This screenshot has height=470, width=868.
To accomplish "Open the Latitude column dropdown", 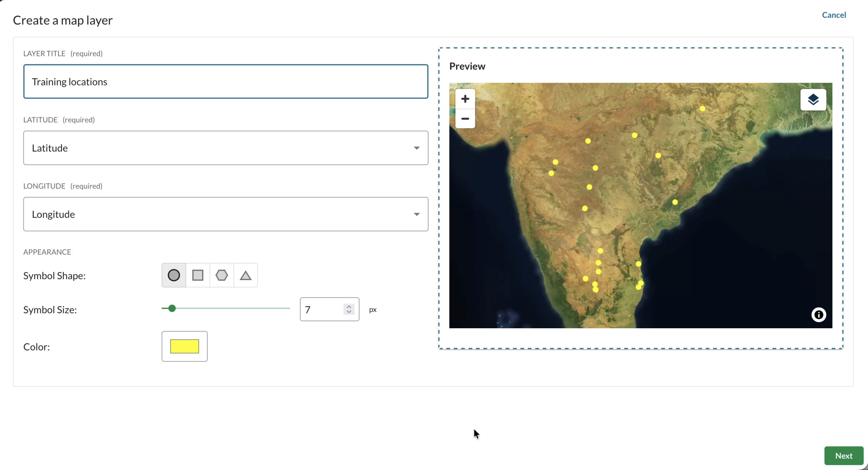I will pyautogui.click(x=226, y=148).
